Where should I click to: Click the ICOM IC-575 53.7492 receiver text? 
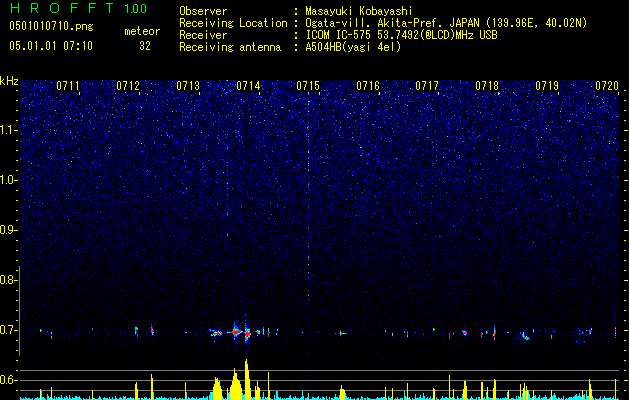401,35
